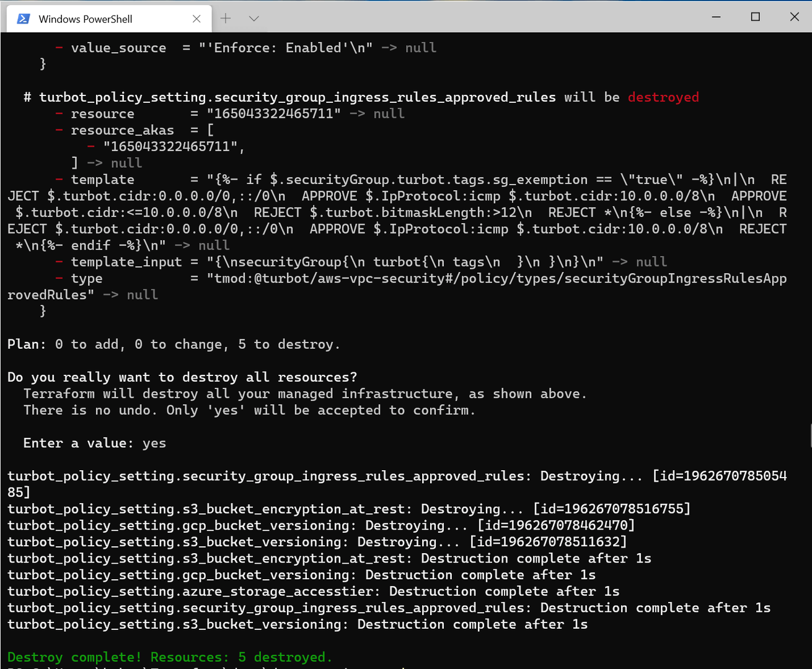The image size is (812, 669).
Task: Click 'There is no undo' warning line
Action: pyautogui.click(x=249, y=410)
